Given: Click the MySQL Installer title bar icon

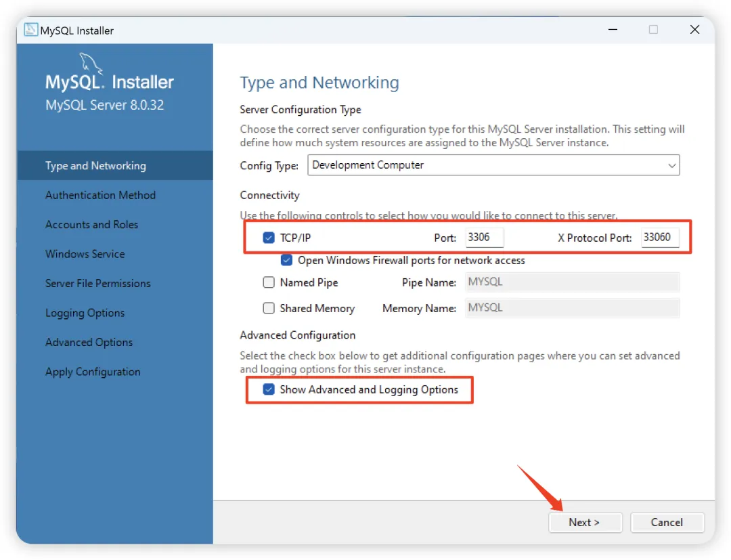Looking at the screenshot, I should pos(30,30).
